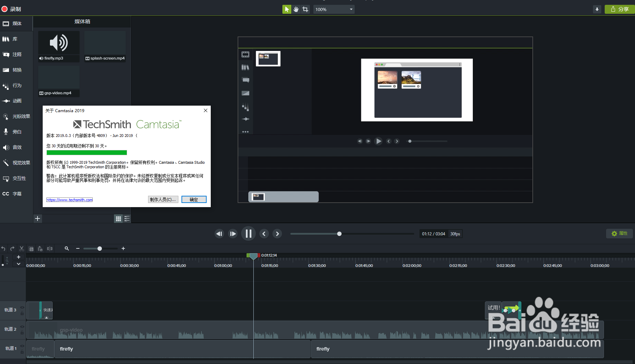Close the About Camtasia 2019 dialog
This screenshot has width=635, height=364.
[206, 110]
